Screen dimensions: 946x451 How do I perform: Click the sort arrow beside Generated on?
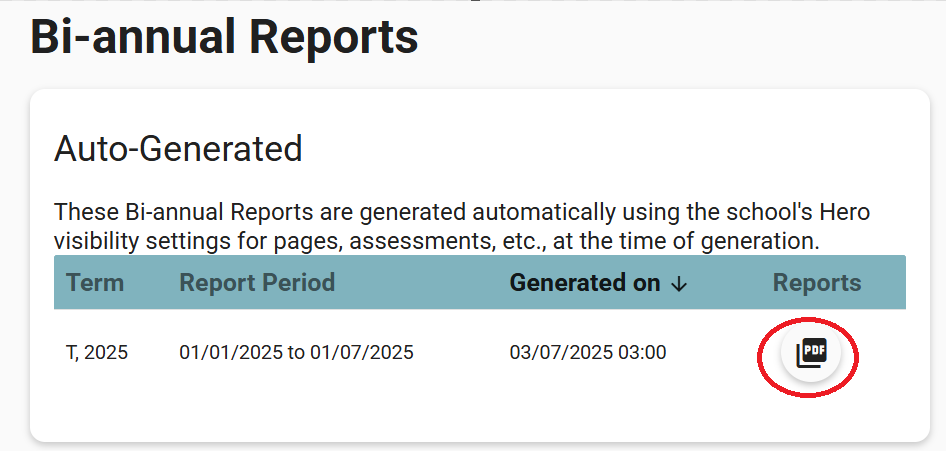click(x=679, y=284)
